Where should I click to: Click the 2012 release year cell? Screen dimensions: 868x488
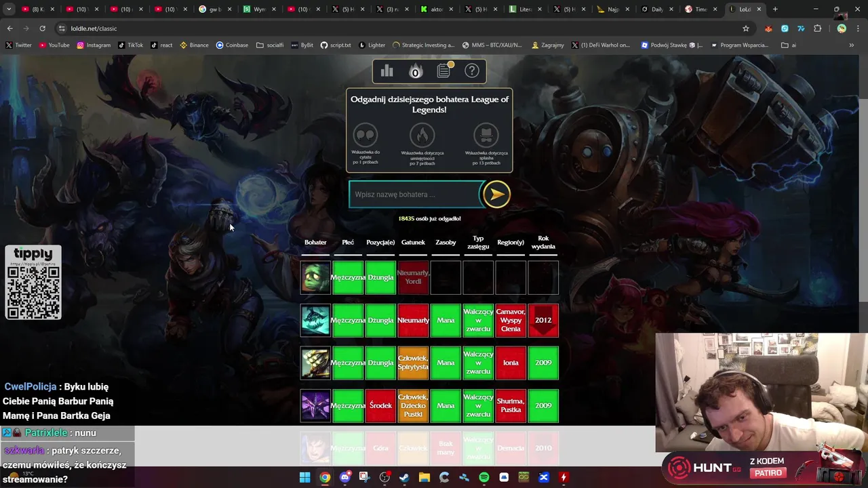tap(543, 320)
